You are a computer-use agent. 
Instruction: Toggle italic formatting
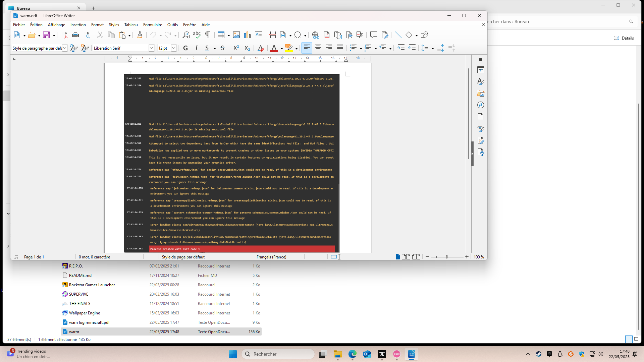[197, 48]
